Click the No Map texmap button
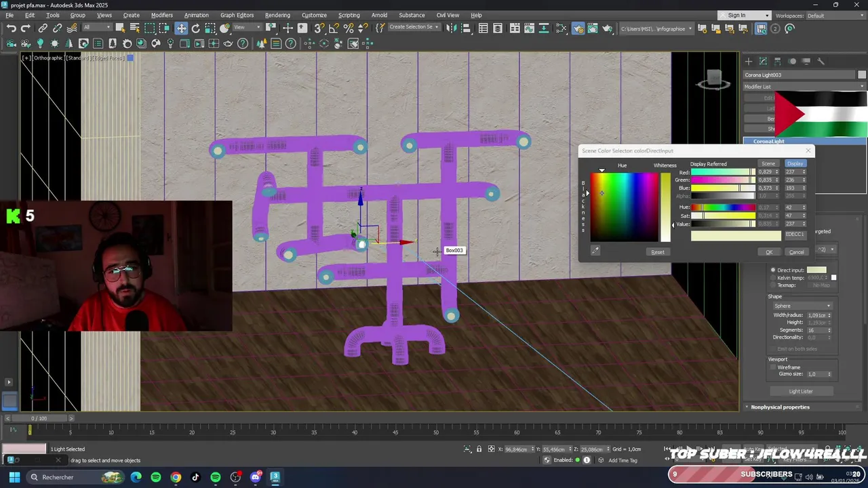This screenshot has height=488, width=868. pos(821,285)
